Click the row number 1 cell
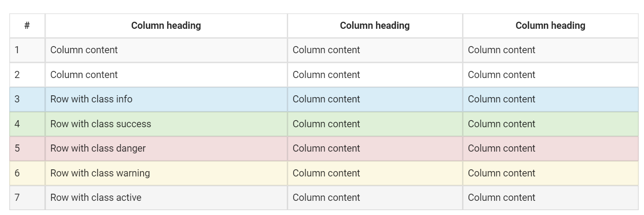This screenshot has height=215, width=644. (x=27, y=50)
